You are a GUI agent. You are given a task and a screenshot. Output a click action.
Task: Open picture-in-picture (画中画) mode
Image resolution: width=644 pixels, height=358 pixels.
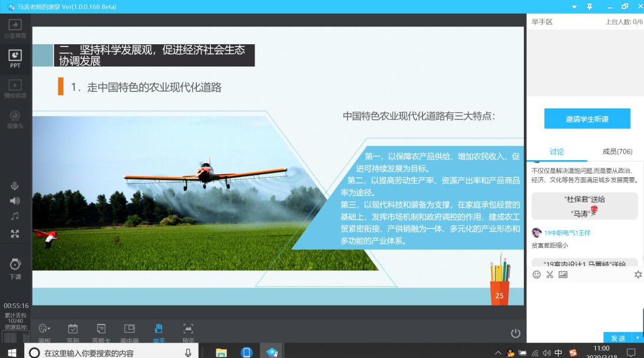130,330
